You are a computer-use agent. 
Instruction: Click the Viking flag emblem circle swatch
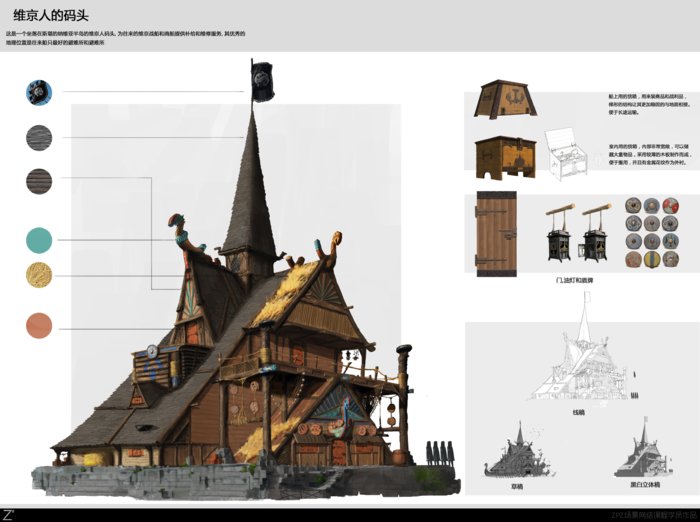39,93
